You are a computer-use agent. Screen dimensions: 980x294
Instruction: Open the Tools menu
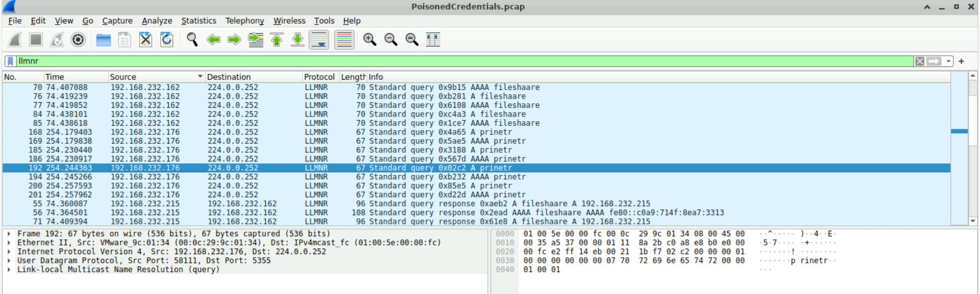pyautogui.click(x=324, y=21)
